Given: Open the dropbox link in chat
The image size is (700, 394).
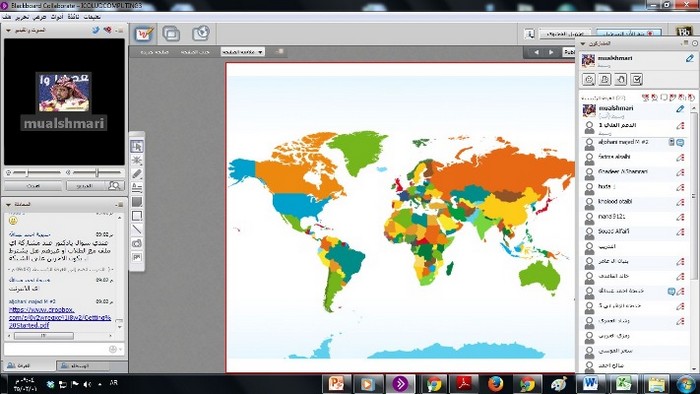Looking at the screenshot, I should tap(60, 317).
